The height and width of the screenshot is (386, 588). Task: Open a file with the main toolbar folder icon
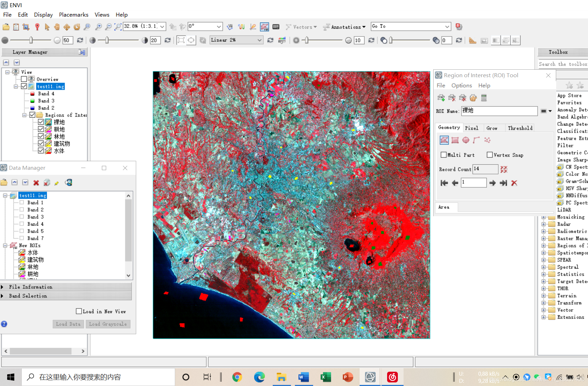pyautogui.click(x=6, y=27)
